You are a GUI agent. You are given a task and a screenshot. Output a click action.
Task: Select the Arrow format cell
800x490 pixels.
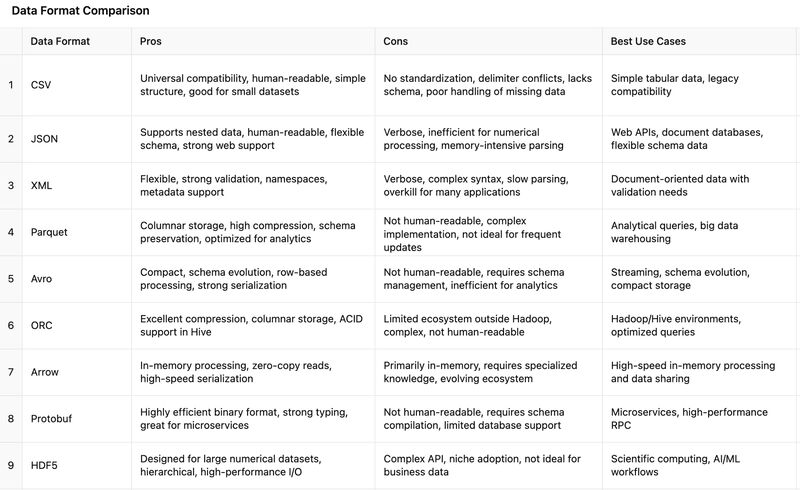pyautogui.click(x=45, y=372)
